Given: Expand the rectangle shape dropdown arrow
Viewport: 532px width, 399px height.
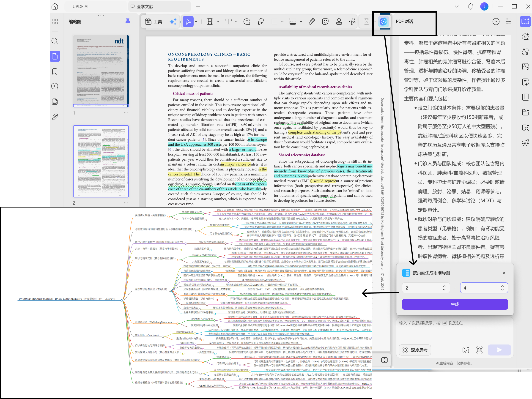Looking at the screenshot, I should [x=282, y=22].
